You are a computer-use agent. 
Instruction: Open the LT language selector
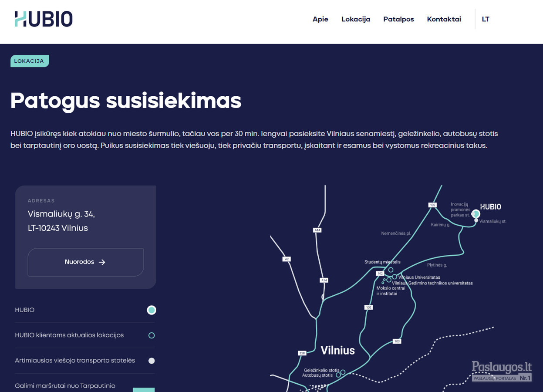(486, 19)
